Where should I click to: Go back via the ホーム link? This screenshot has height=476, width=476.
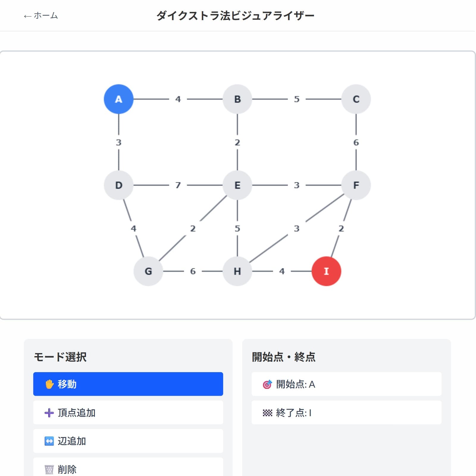[x=41, y=15]
